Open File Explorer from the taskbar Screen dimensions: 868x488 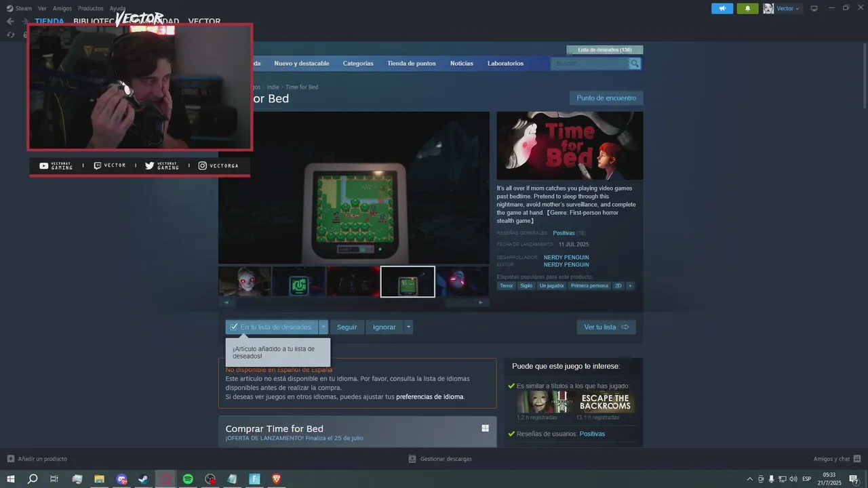pyautogui.click(x=99, y=479)
